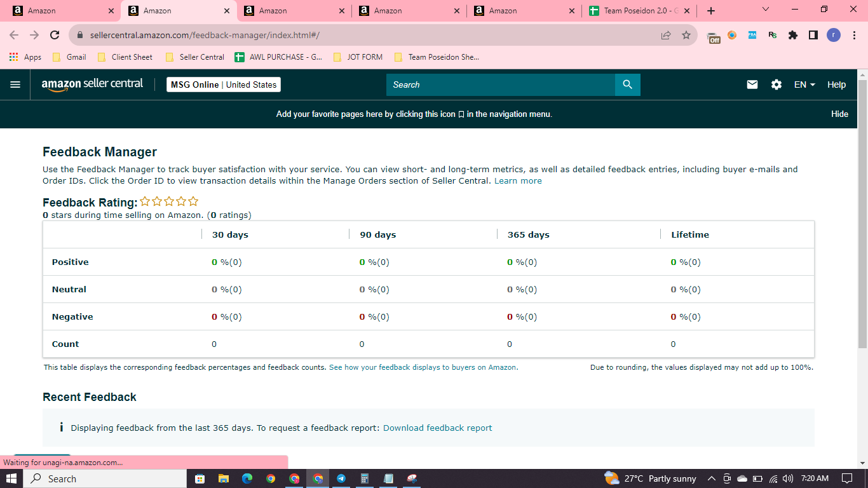Open the Seller Central bookmark
Image resolution: width=868 pixels, height=488 pixels.
pos(194,57)
